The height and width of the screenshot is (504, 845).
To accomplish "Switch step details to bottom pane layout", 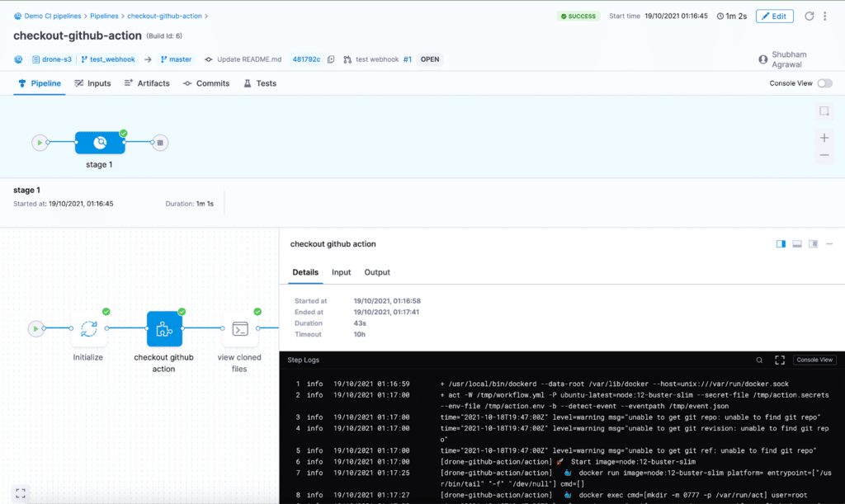I will pyautogui.click(x=796, y=243).
